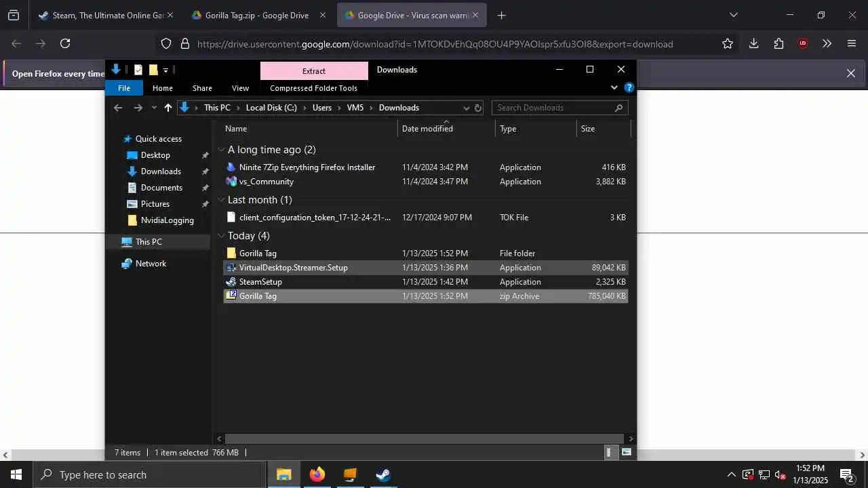Go forward in Explorer navigation
Image resolution: width=868 pixels, height=488 pixels.
click(138, 108)
